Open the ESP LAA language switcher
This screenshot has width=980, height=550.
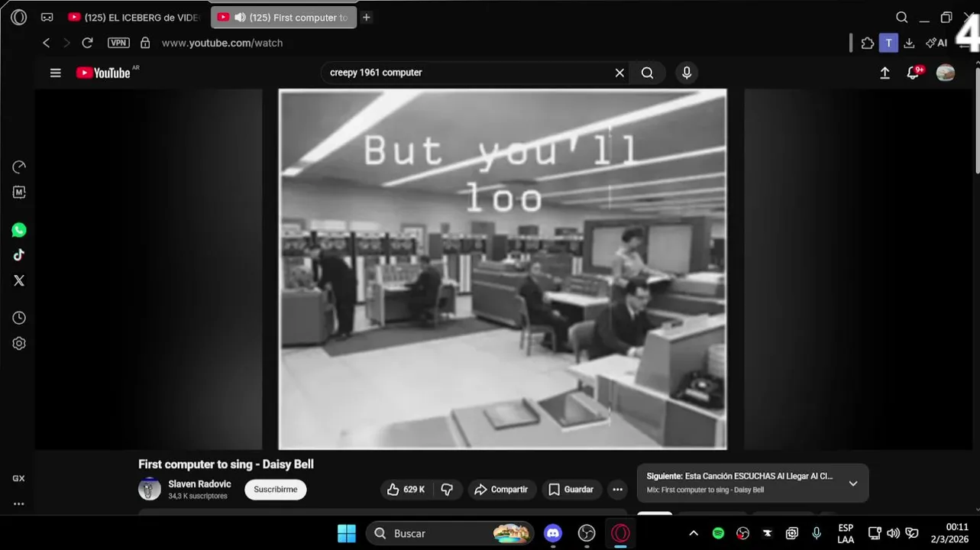(846, 533)
